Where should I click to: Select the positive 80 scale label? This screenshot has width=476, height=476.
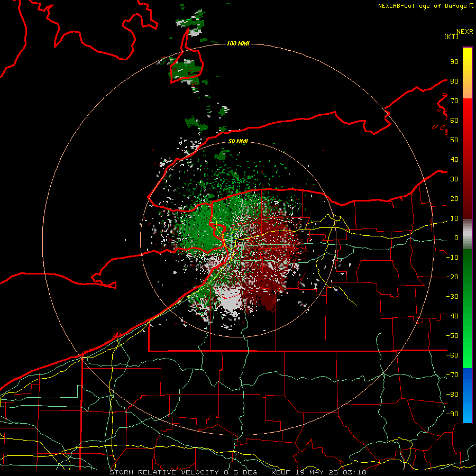click(x=454, y=81)
